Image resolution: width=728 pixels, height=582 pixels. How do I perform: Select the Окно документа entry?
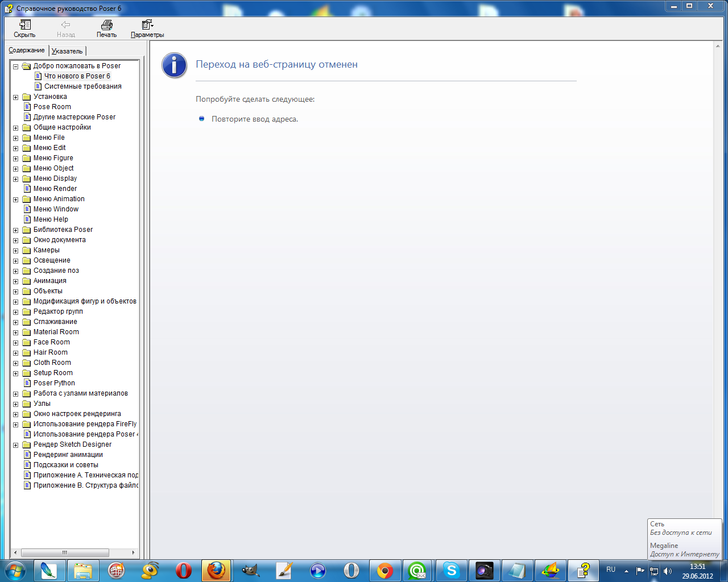[60, 240]
